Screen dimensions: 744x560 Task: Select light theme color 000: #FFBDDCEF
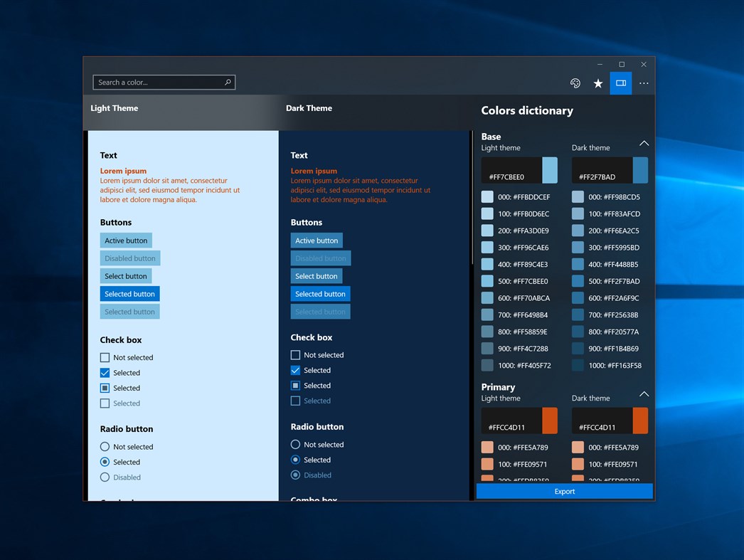click(x=517, y=197)
